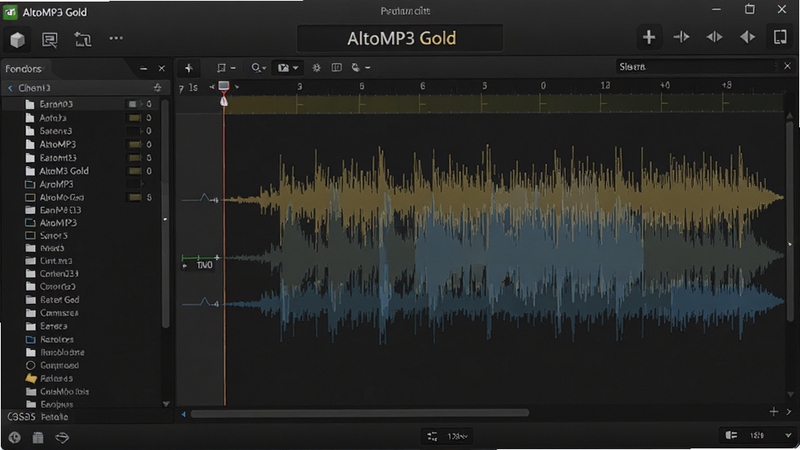Click the folder list scroll-down arrow

click(x=166, y=404)
